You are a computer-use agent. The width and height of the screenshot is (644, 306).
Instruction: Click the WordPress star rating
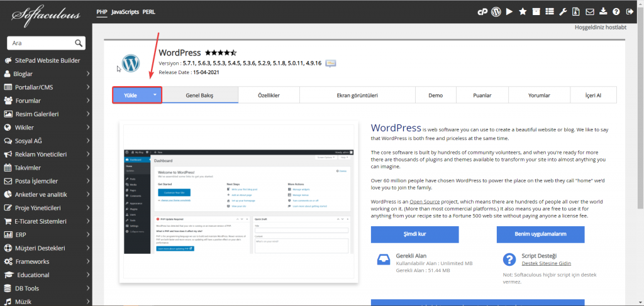(221, 53)
